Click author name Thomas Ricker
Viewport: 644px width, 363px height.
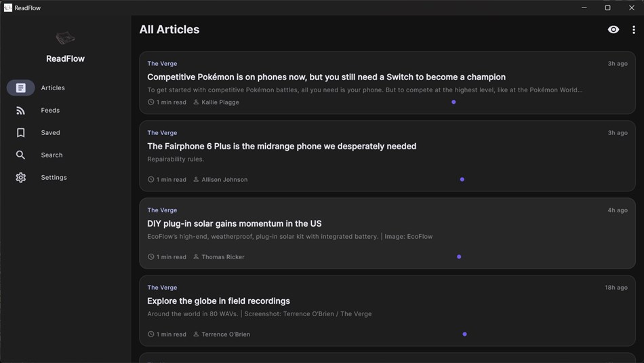(x=222, y=257)
